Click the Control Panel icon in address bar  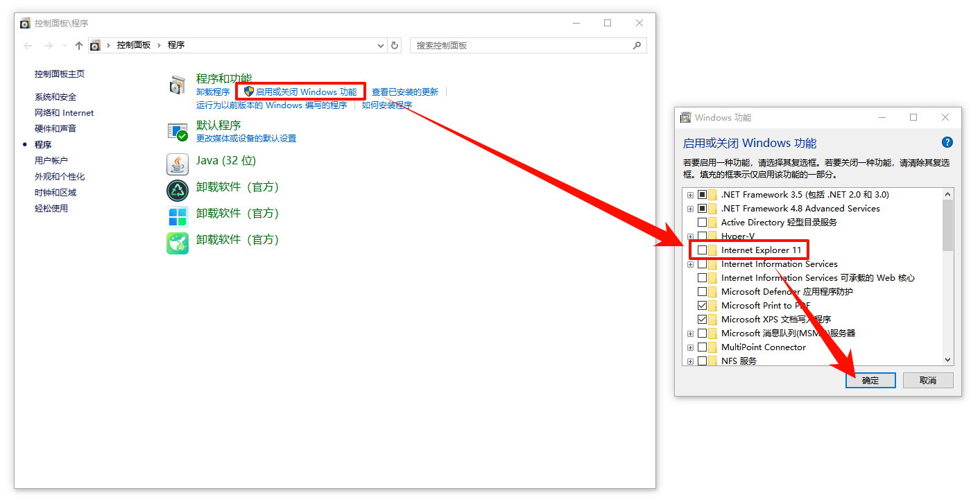click(95, 45)
